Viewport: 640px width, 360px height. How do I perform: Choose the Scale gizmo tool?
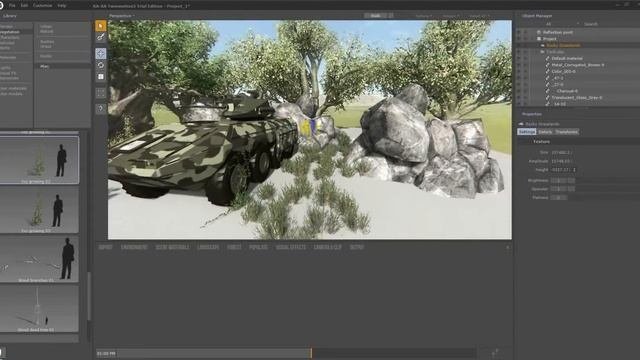pyautogui.click(x=100, y=76)
